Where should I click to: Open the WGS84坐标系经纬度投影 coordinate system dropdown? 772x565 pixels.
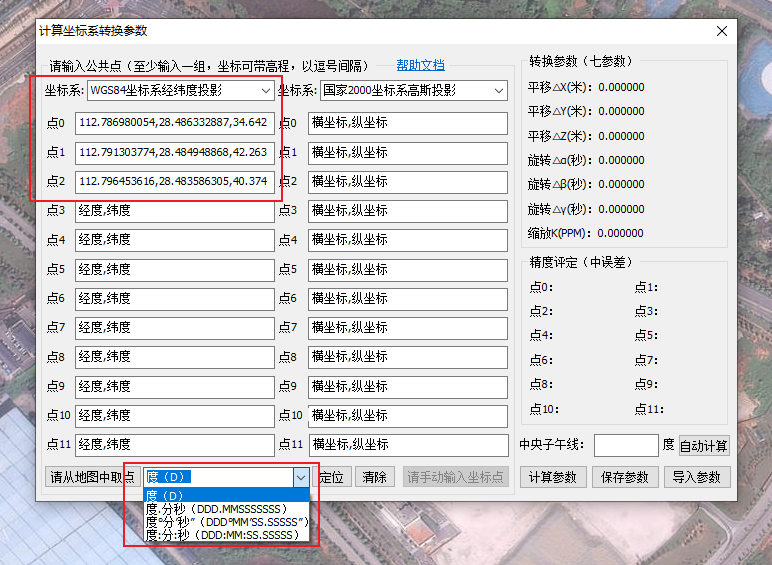181,91
